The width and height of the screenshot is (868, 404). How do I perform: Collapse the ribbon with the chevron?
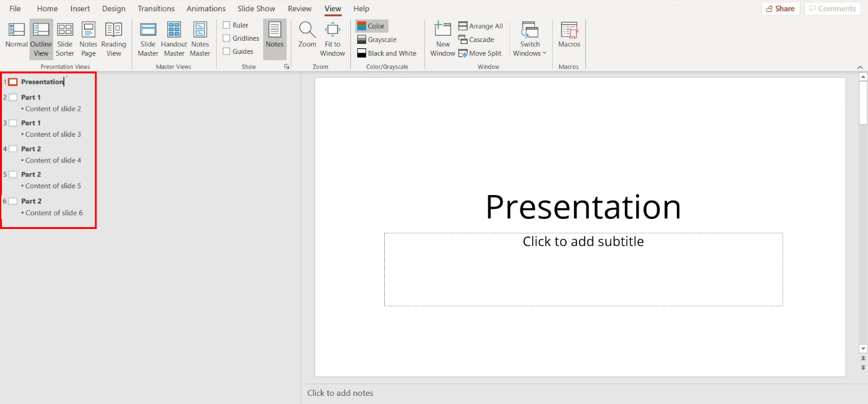[860, 66]
